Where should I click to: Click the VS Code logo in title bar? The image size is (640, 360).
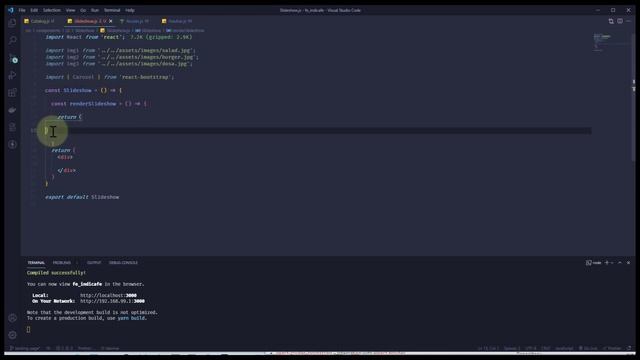pos(11,10)
